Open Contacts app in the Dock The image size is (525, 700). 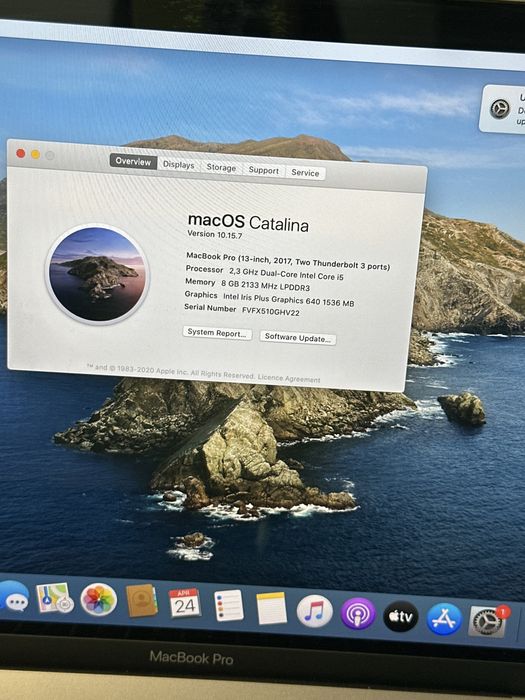click(x=142, y=601)
